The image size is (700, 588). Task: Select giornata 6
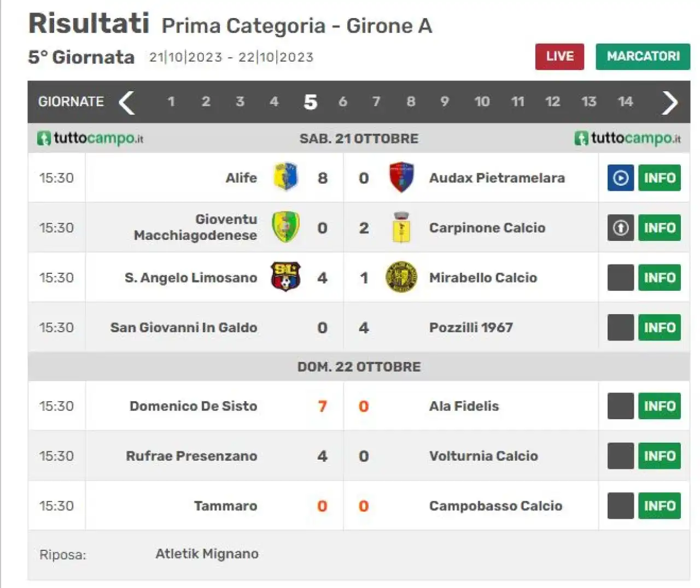point(343,102)
